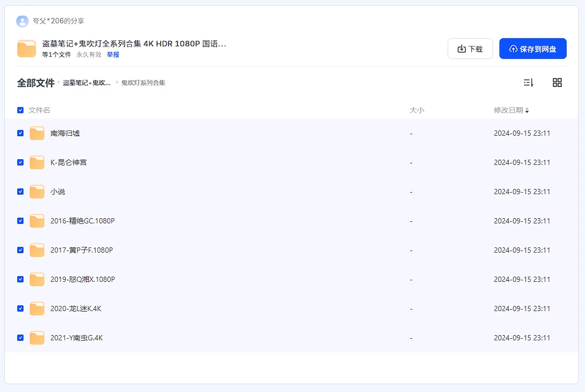Click the sort order icon

coord(529,82)
